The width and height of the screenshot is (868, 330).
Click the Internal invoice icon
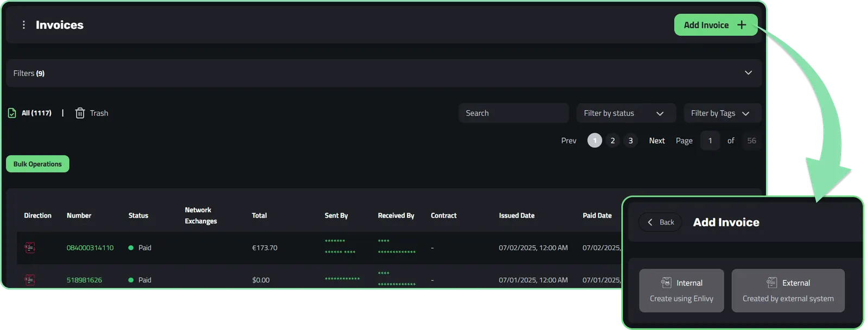666,282
